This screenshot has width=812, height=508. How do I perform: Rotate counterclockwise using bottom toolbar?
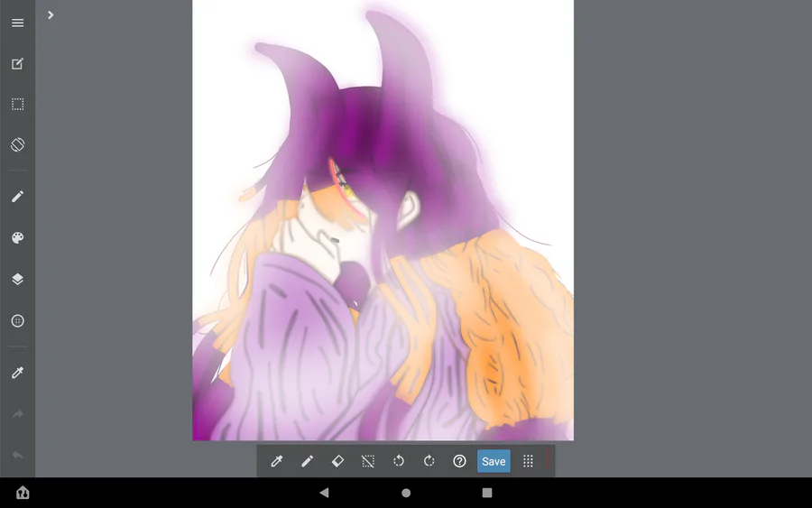[x=398, y=461]
